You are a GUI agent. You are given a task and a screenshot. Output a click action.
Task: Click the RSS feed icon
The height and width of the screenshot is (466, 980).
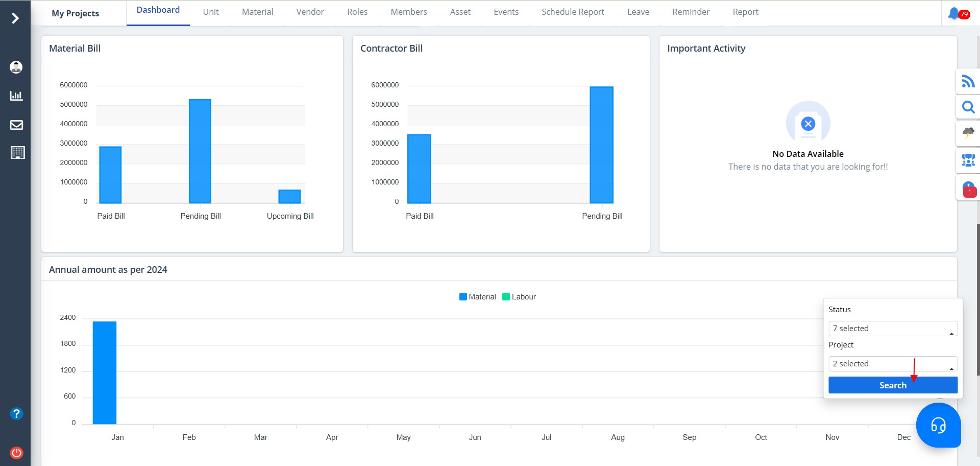coord(968,81)
